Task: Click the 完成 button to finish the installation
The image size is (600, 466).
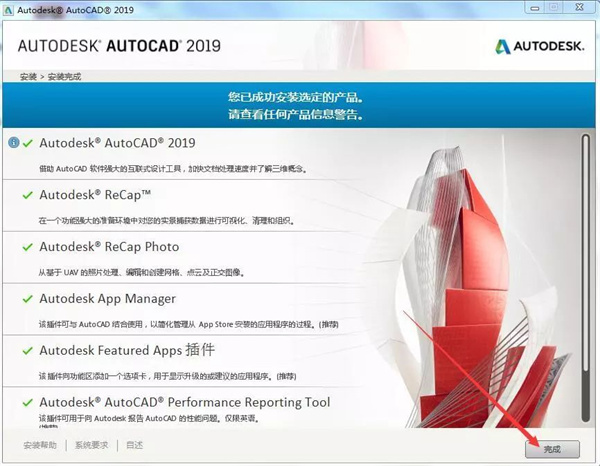Action: click(x=552, y=449)
